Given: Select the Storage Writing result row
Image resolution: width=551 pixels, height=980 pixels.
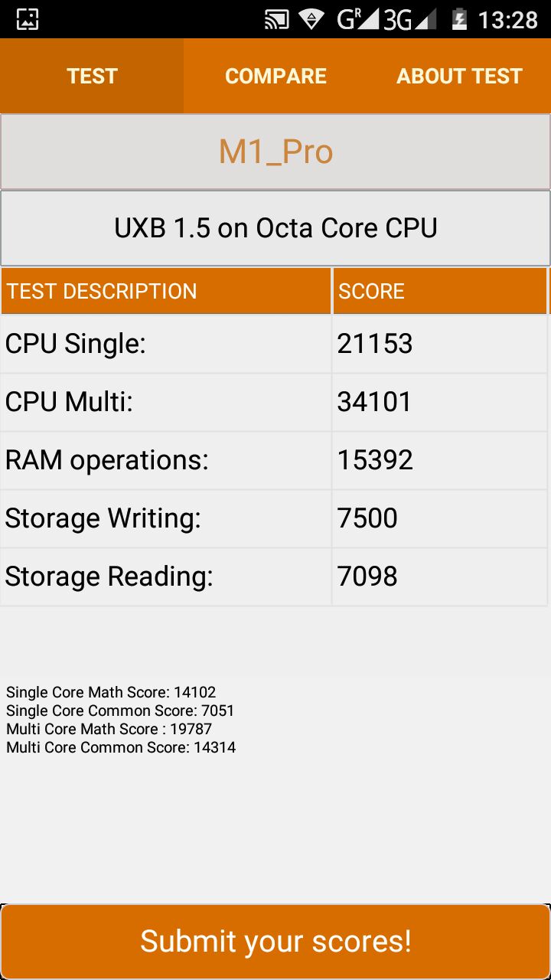Looking at the screenshot, I should [x=274, y=518].
